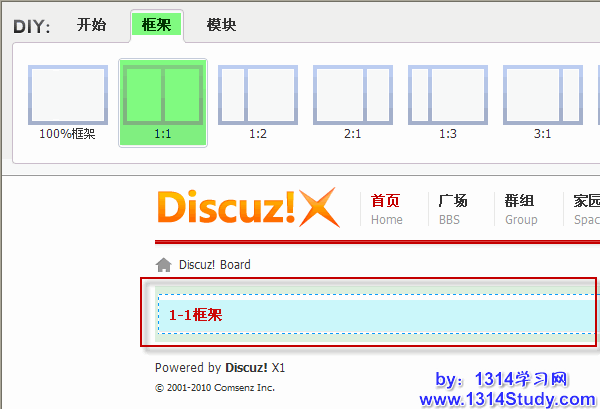The width and height of the screenshot is (600, 409).
Task: Choose the 1:3 frame layout icon
Action: pyautogui.click(x=448, y=96)
